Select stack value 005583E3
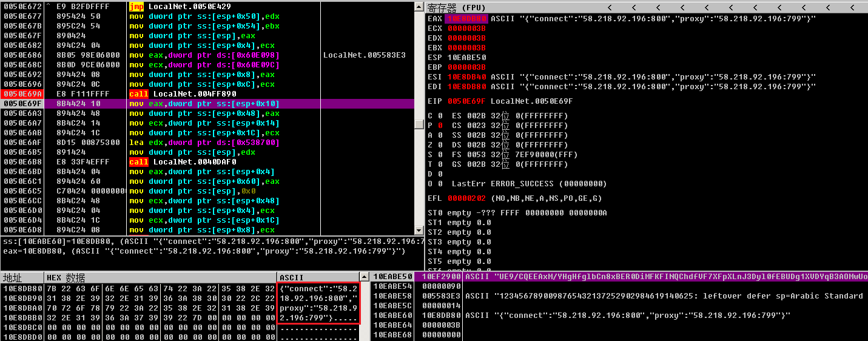 (x=441, y=295)
